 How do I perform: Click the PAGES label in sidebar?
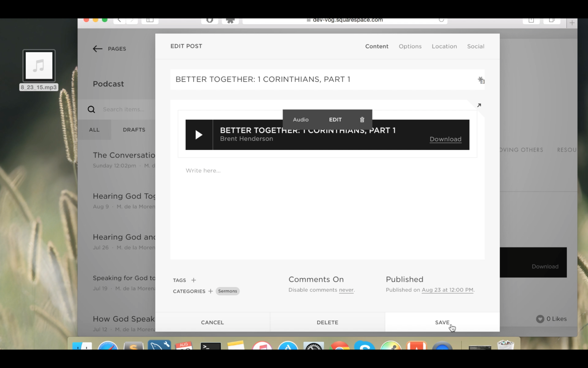click(x=117, y=49)
